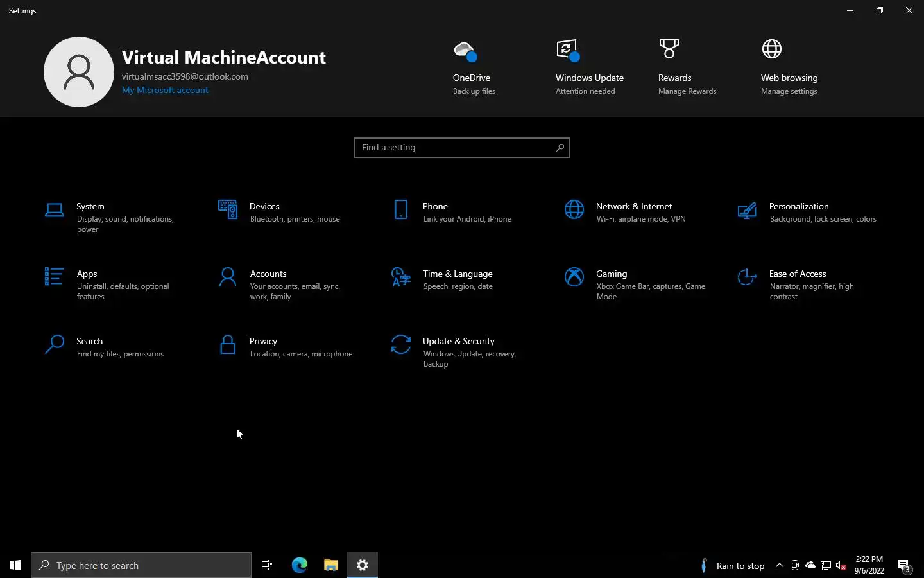Click the Time & Language title
This screenshot has width=924, height=578.
pos(458,274)
